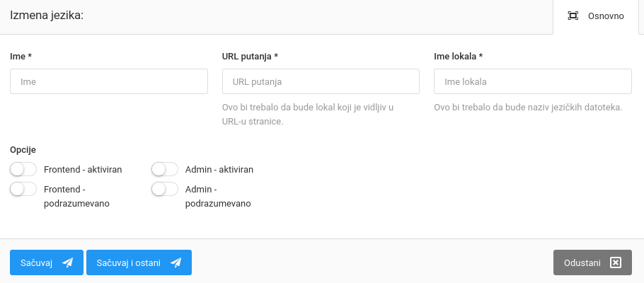Turn on the Frontend - podrazumevano switch

coord(23,189)
